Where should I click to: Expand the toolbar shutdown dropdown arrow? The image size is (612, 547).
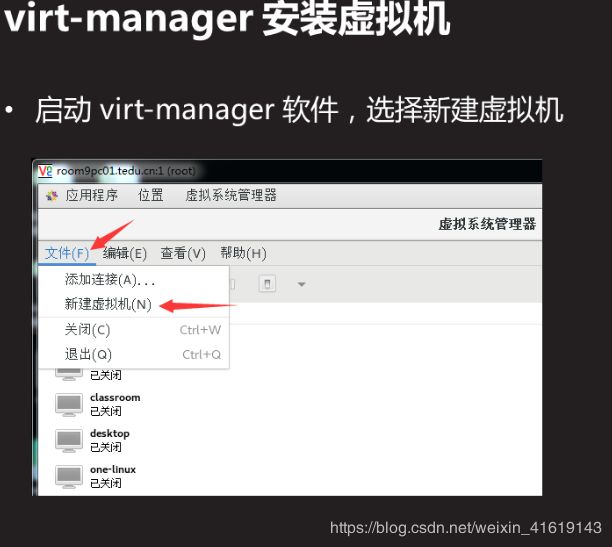coord(301,284)
